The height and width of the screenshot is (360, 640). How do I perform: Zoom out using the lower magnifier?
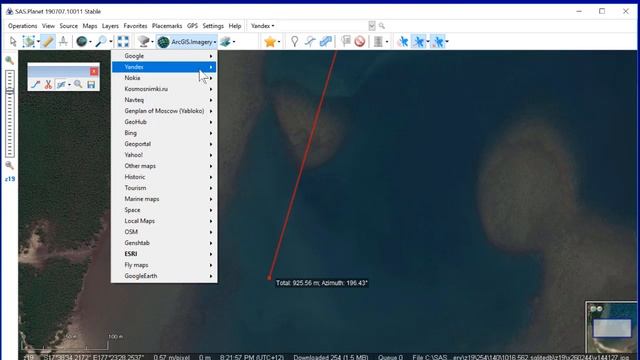[x=9, y=165]
